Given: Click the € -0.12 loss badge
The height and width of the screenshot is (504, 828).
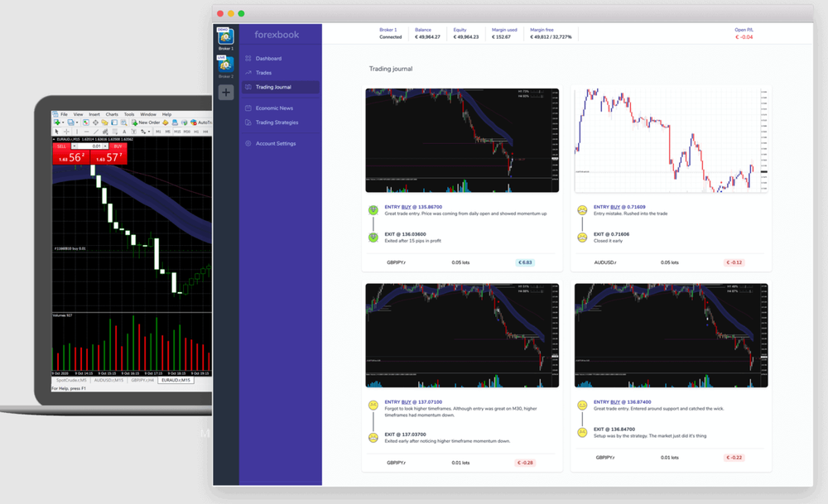Looking at the screenshot, I should click(x=734, y=262).
